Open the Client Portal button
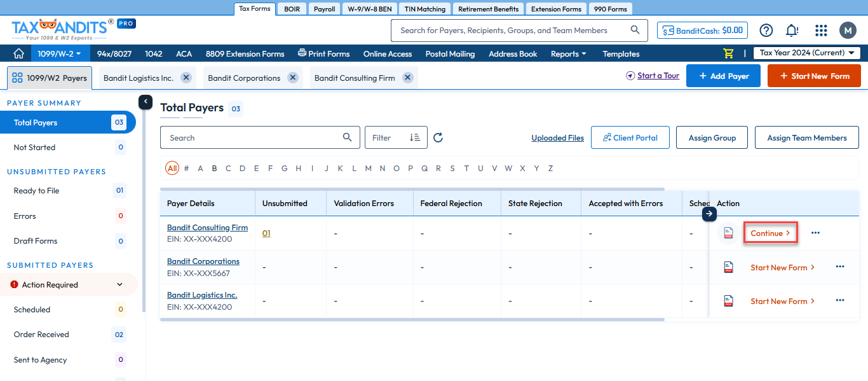 [630, 137]
